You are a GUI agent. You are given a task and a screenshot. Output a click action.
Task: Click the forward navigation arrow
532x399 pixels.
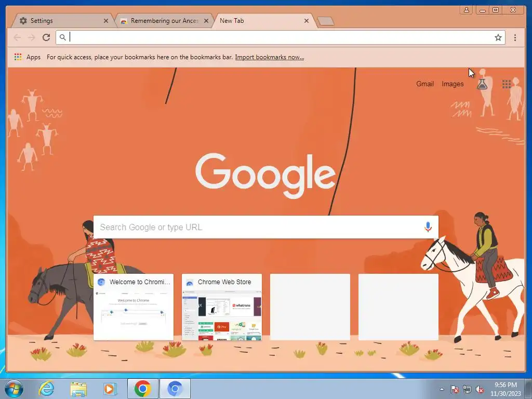[32, 37]
